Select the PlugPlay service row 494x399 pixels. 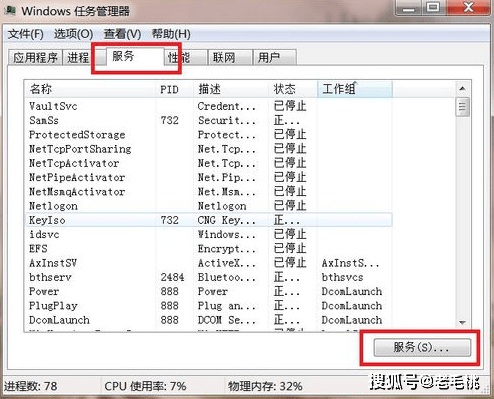209,306
